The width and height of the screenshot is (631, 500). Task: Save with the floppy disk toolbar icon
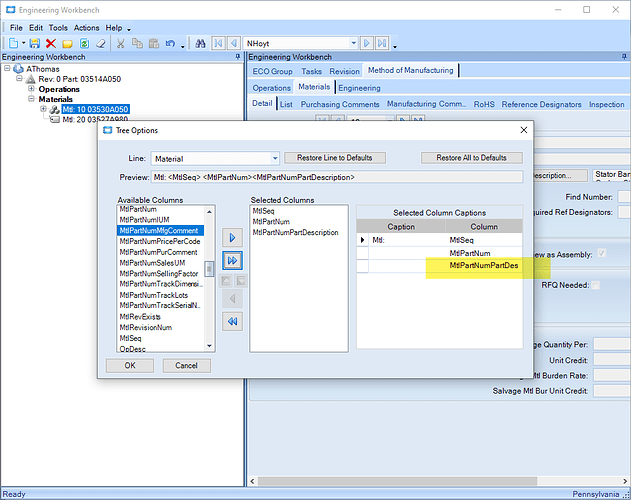pos(35,43)
